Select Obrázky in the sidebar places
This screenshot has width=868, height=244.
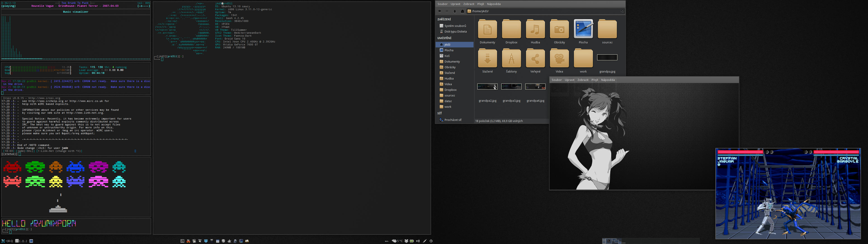[455, 67]
